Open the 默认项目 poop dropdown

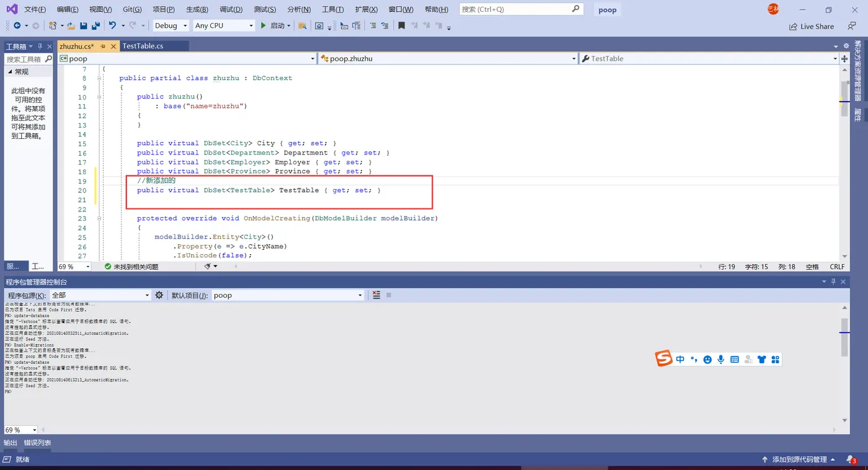coord(288,295)
